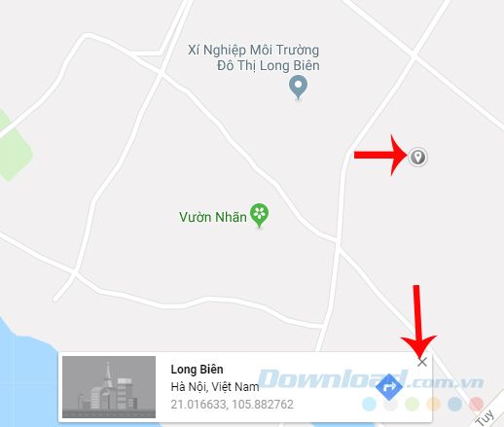Click the Tuy street label
The height and width of the screenshot is (427, 504).
pos(486,417)
